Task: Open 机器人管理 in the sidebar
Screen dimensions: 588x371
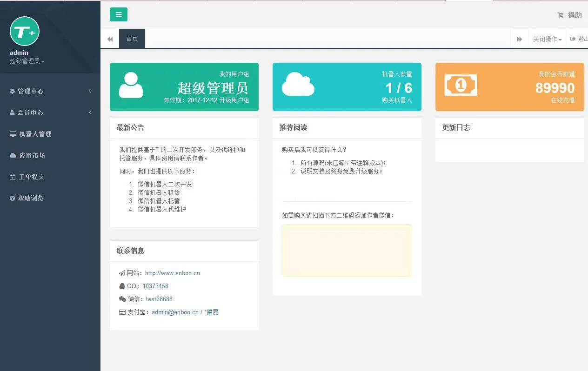Action: [x=35, y=134]
